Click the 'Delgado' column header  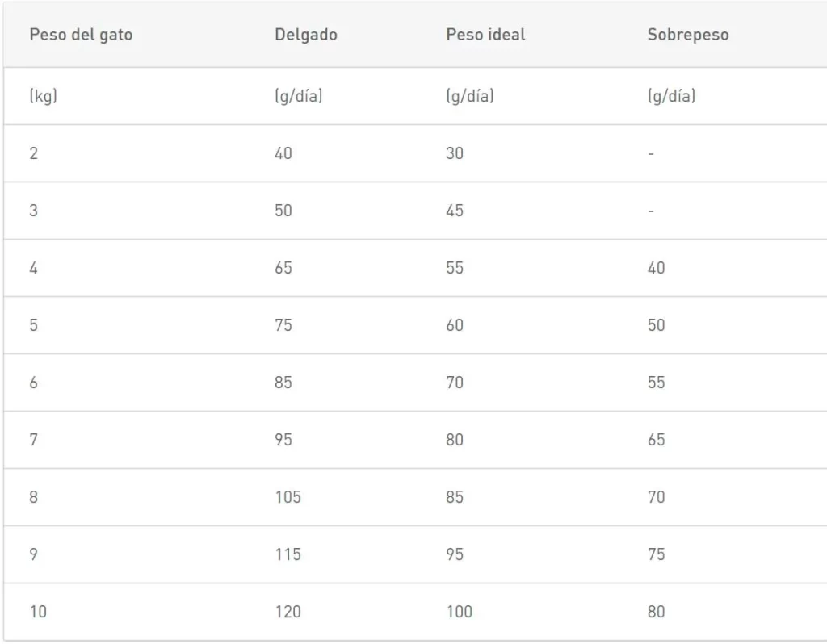(306, 35)
